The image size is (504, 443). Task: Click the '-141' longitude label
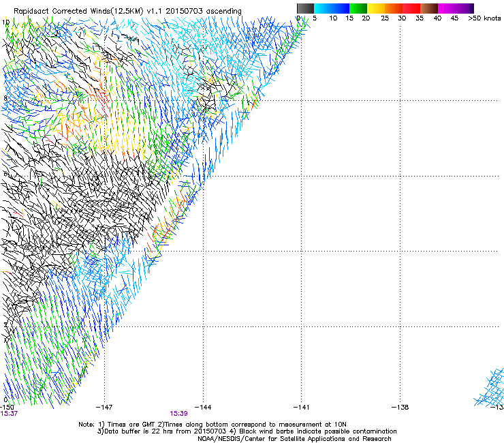pos(302,408)
